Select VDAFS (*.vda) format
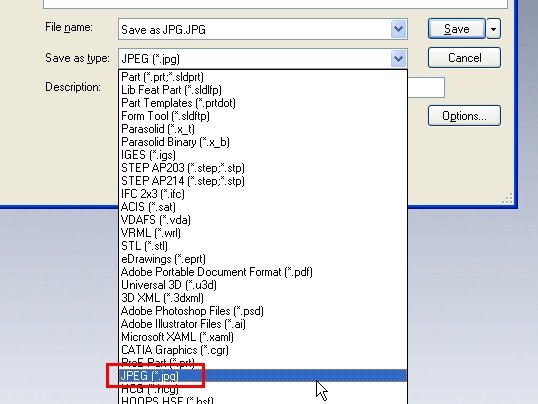 [263, 220]
